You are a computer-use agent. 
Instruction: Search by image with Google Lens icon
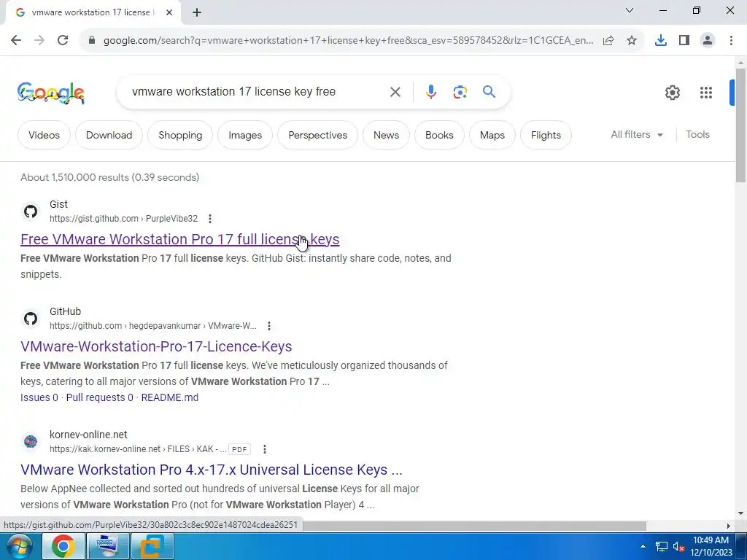(x=460, y=92)
